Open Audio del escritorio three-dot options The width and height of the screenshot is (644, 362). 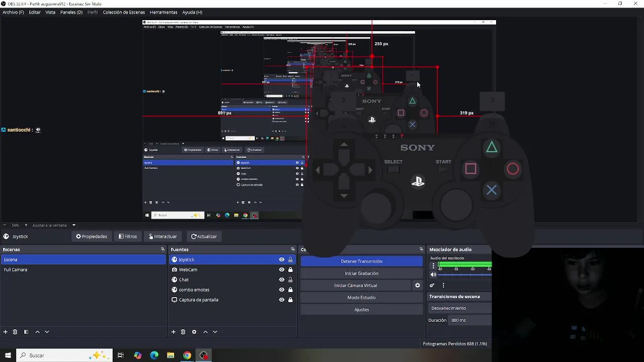433,266
